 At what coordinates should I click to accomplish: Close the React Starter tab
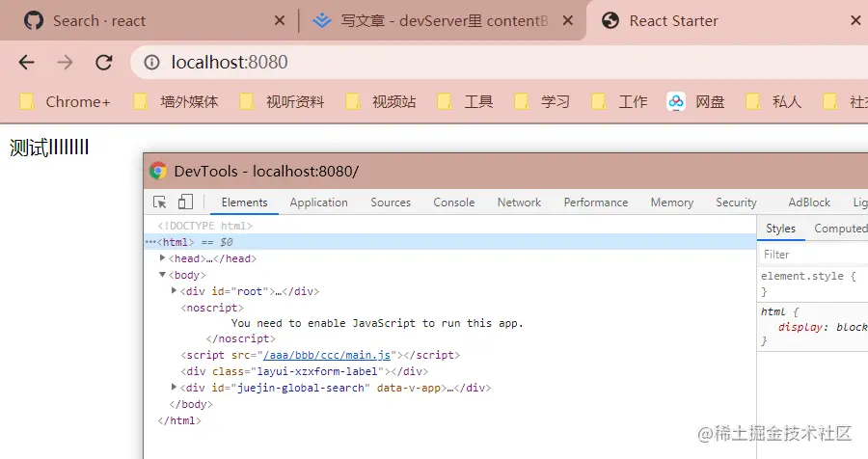coord(855,21)
